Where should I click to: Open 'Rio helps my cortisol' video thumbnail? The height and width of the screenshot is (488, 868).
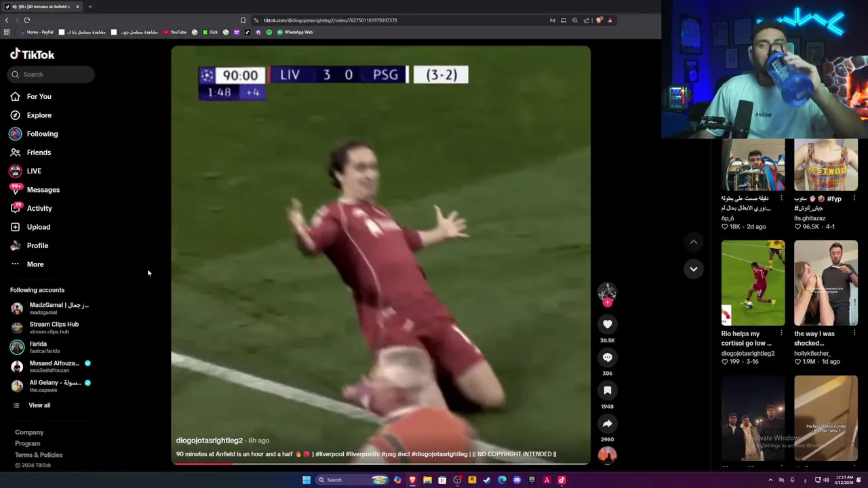coord(753,283)
